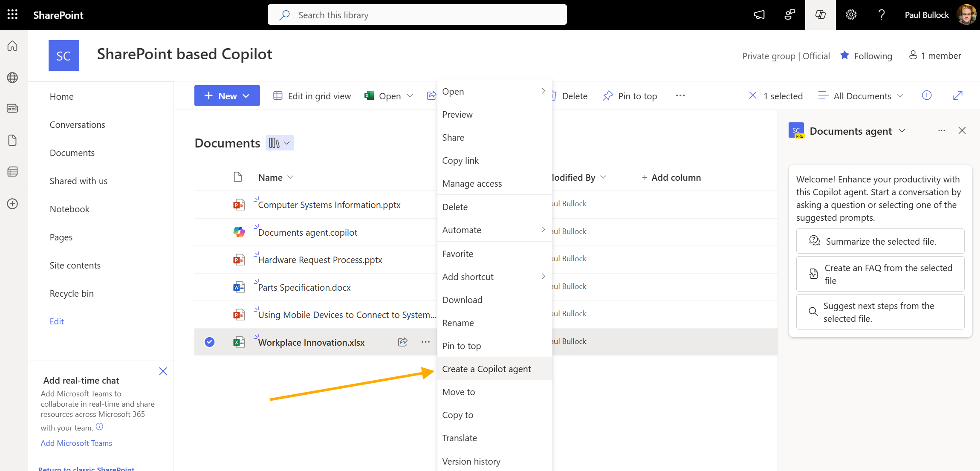This screenshot has height=471, width=980.
Task: Open SharePoint settings gear
Action: pos(851,14)
